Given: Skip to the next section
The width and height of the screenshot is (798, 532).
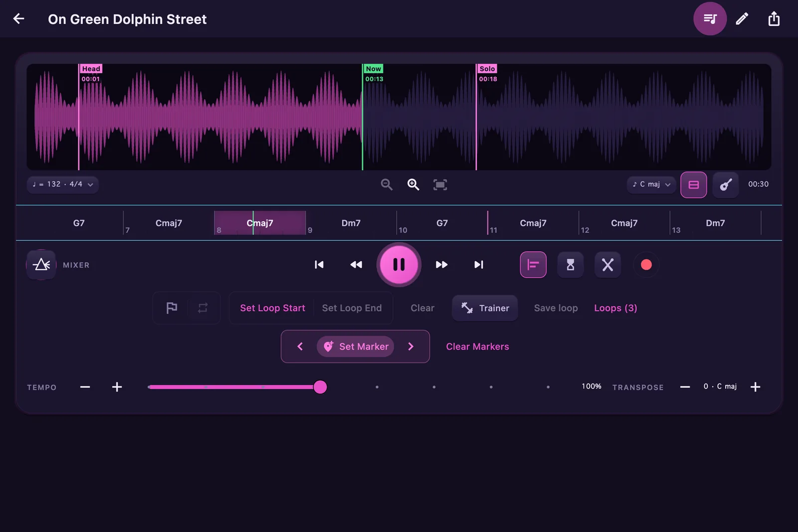Looking at the screenshot, I should tap(479, 265).
